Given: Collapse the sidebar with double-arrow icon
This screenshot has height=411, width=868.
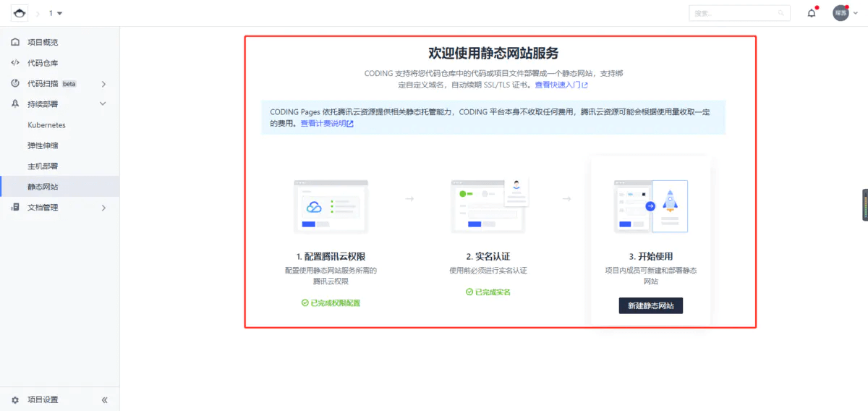Looking at the screenshot, I should (x=104, y=399).
